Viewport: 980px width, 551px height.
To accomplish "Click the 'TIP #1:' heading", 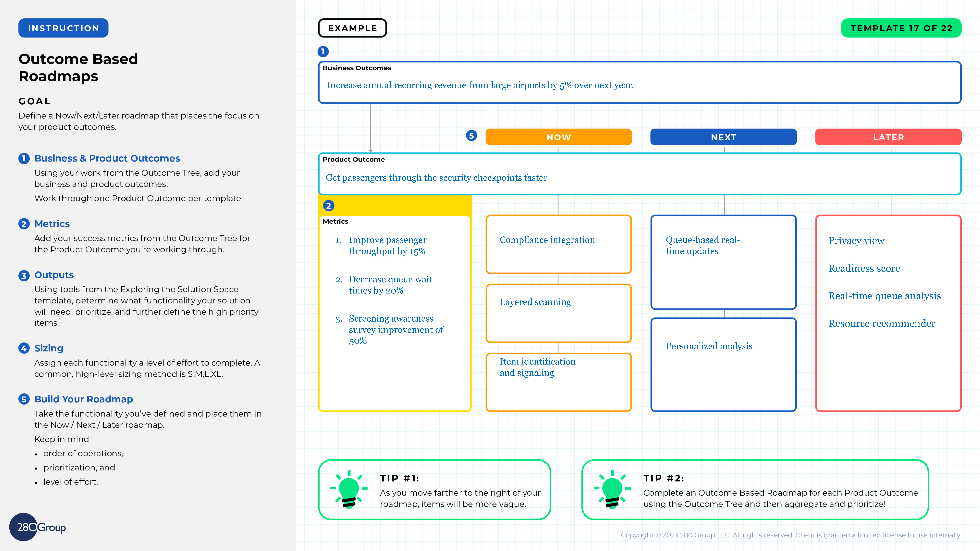I will [399, 478].
